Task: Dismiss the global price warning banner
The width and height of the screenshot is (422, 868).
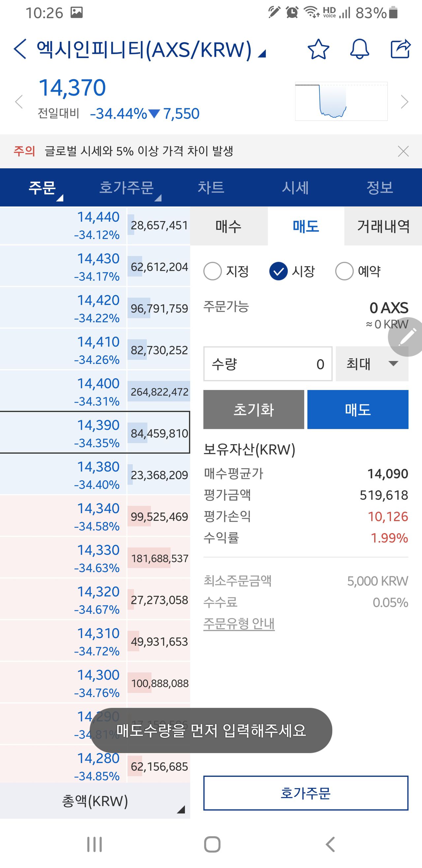Action: pyautogui.click(x=403, y=151)
